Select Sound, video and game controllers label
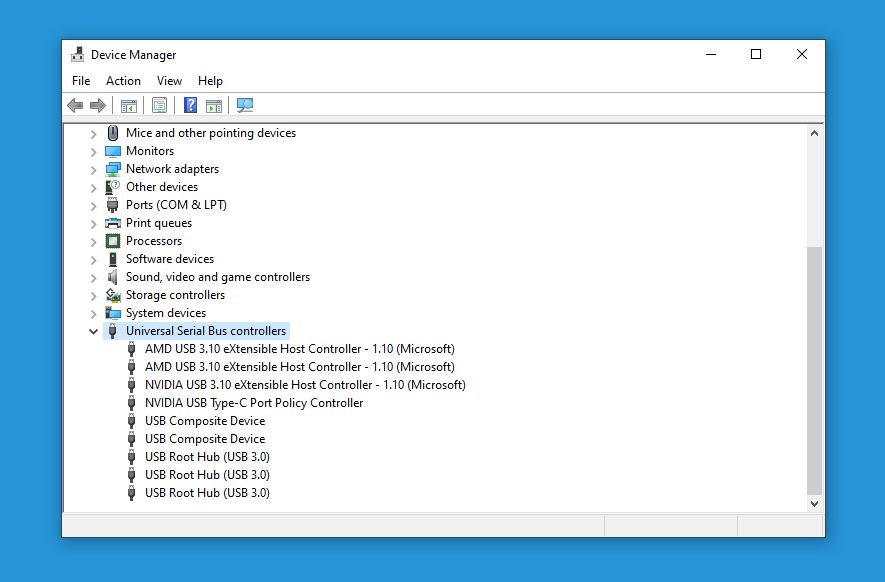 click(x=218, y=277)
